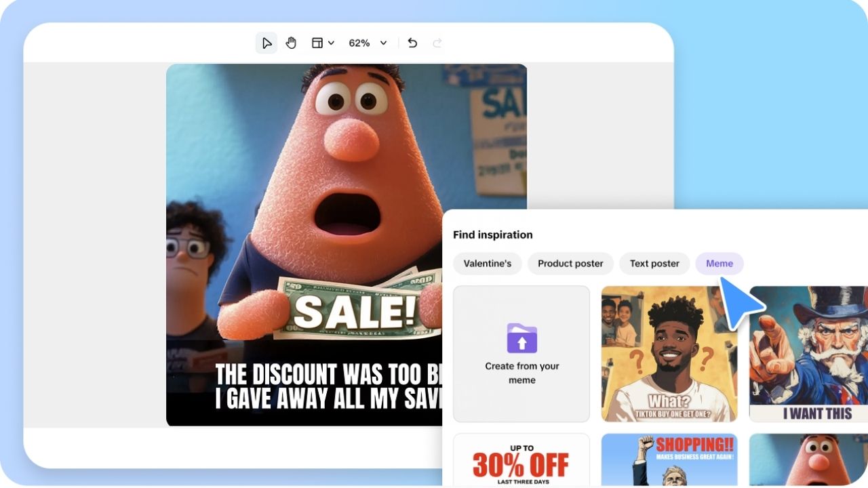
Task: Select the cursor selection tool
Action: [x=266, y=42]
